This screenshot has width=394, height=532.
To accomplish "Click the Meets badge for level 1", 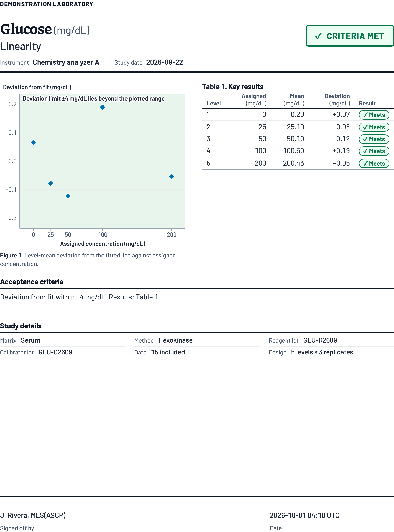I will (374, 115).
